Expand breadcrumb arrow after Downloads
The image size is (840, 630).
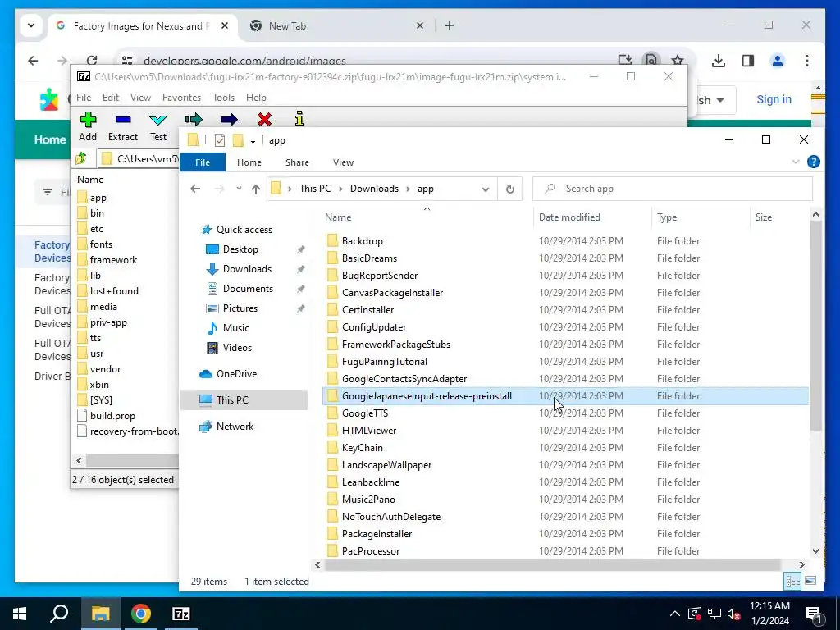tap(408, 189)
